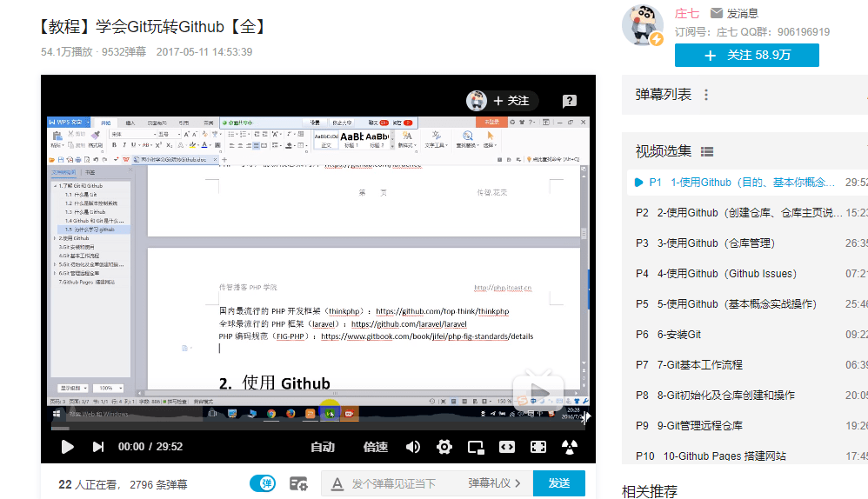868x499 pixels.
Task: Select episode P3 3-使用Github（仓库管理）
Action: (x=747, y=243)
